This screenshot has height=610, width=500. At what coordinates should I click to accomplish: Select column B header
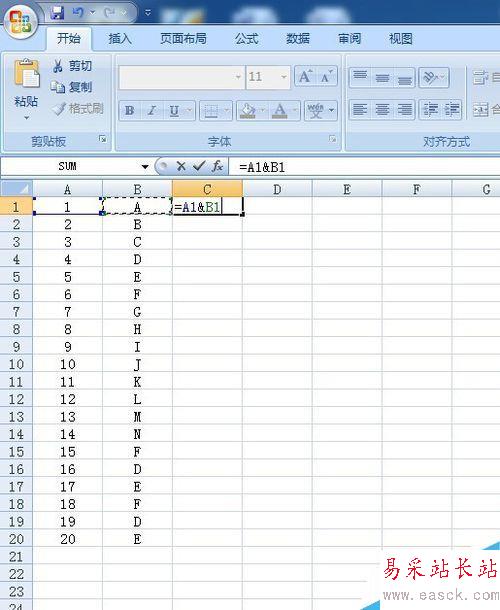[x=137, y=189]
